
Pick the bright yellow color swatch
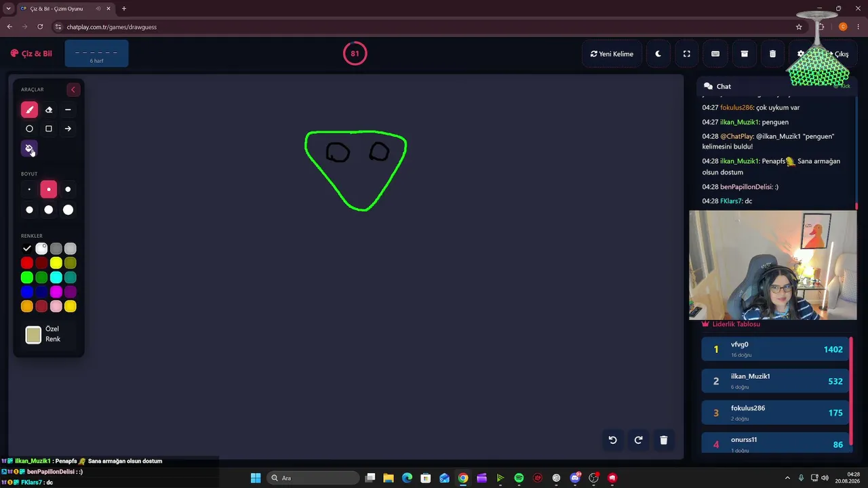tap(56, 263)
